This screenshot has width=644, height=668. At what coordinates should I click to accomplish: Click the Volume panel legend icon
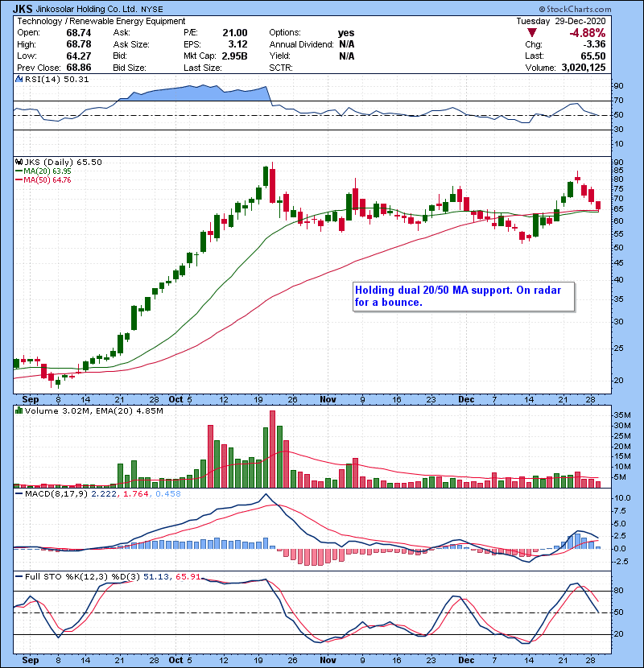click(18, 411)
